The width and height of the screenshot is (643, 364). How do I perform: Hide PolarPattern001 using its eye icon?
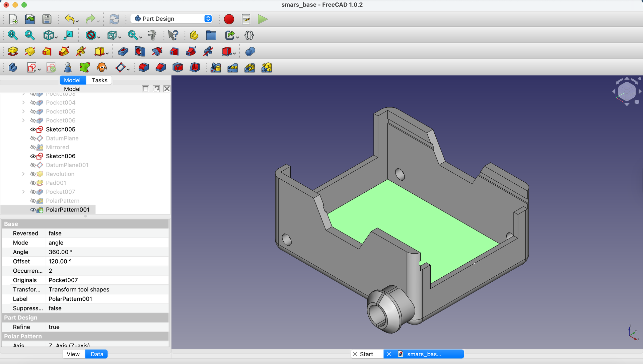click(33, 210)
